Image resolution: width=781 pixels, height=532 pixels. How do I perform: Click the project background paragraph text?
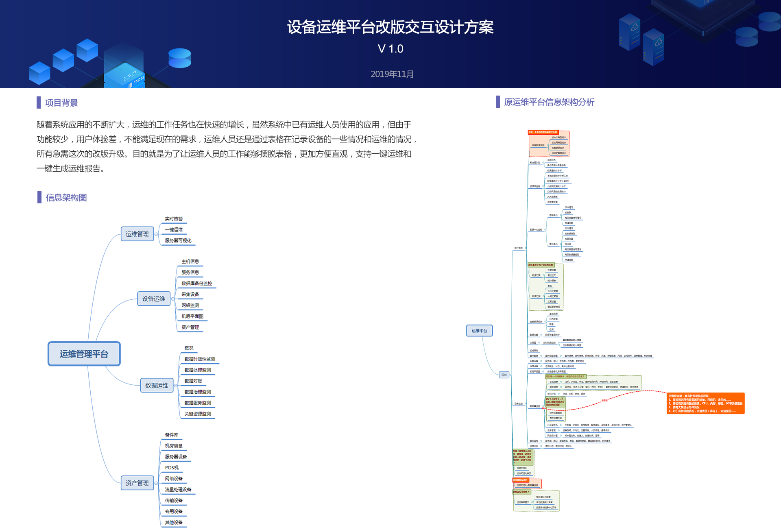[227, 146]
